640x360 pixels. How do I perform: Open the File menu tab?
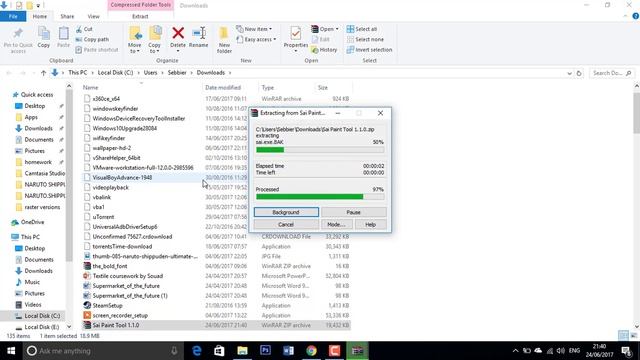13,16
